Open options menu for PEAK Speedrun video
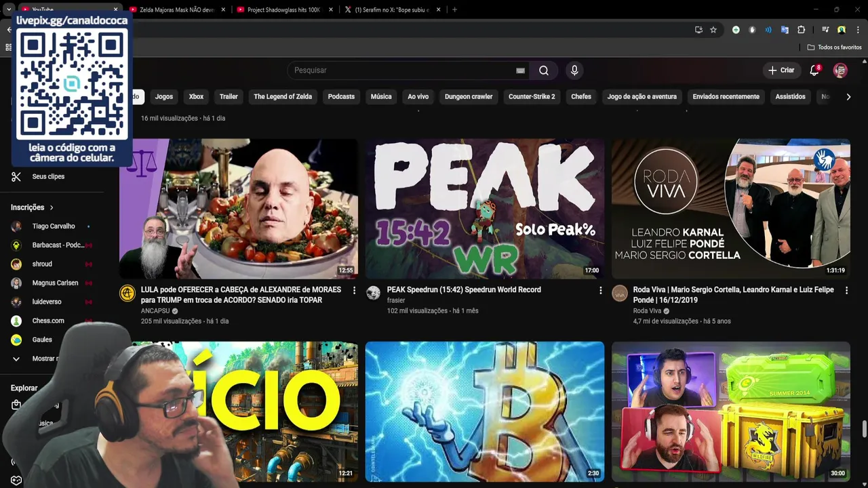Viewport: 868px width, 488px height. (600, 290)
